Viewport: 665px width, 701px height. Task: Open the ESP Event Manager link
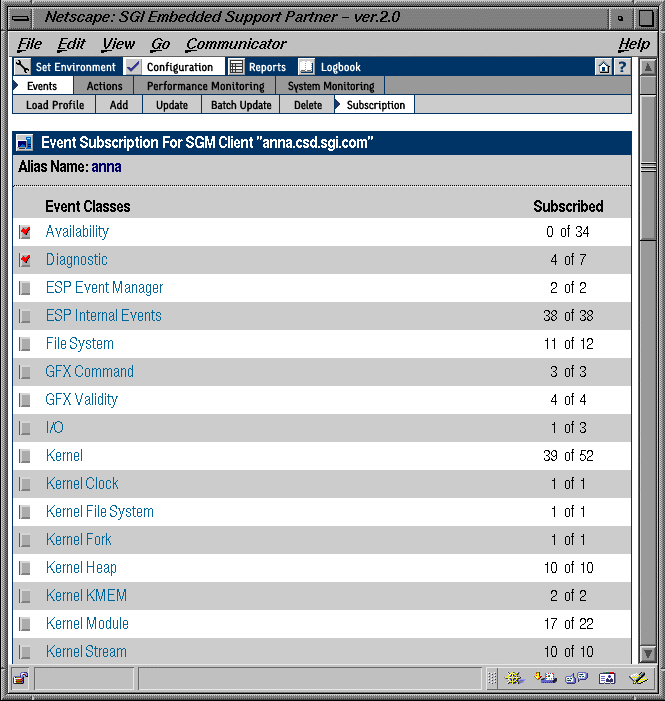104,287
